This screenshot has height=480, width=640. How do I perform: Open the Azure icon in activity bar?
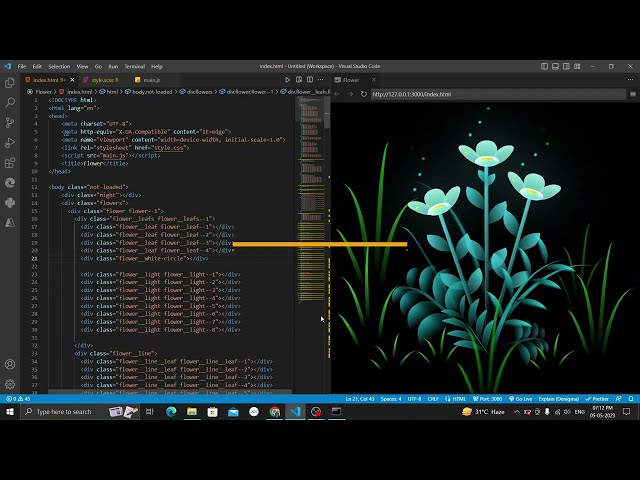[x=10, y=222]
